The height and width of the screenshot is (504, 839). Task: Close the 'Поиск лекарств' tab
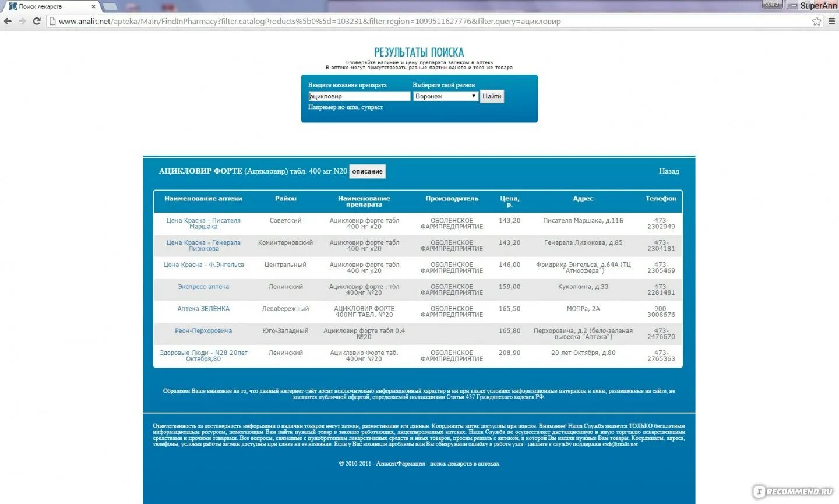point(93,6)
